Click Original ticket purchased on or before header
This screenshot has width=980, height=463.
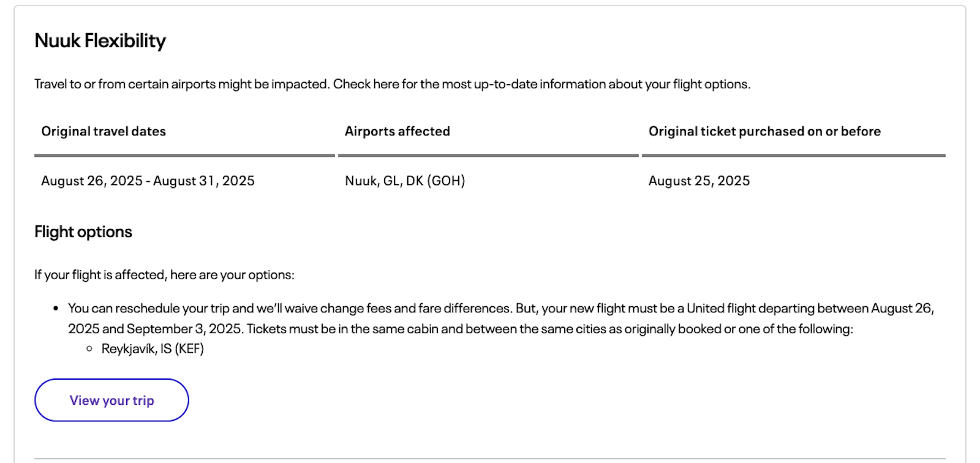[764, 131]
